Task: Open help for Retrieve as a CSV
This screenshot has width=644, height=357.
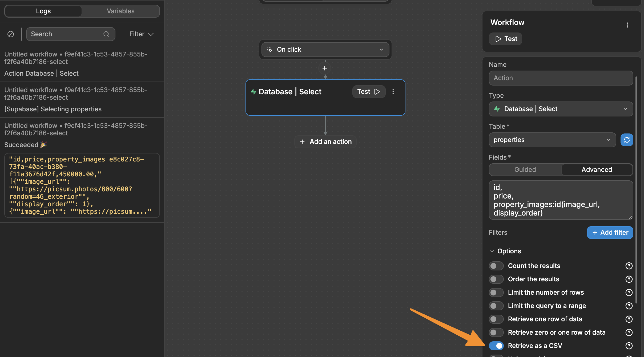Action: point(629,346)
